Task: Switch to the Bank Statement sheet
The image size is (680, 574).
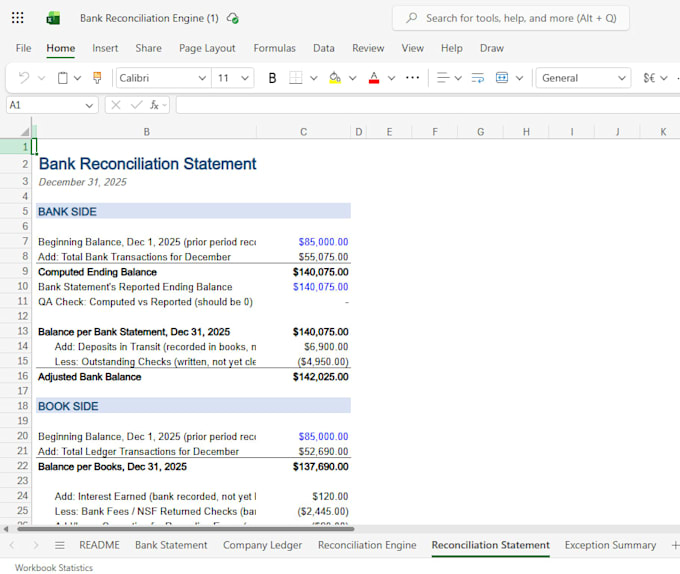Action: click(171, 545)
